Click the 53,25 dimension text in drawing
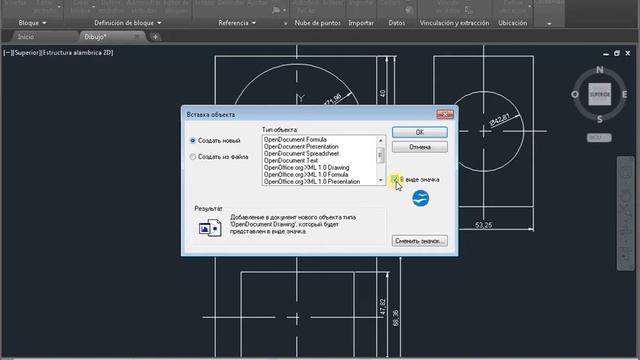 pyautogui.click(x=484, y=225)
